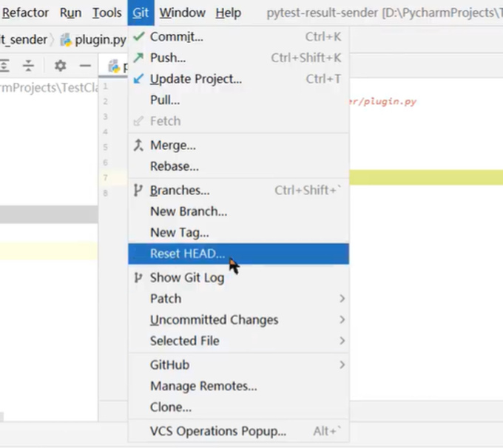503x448 pixels.
Task: Click the Show Git Log icon
Action: tap(138, 278)
